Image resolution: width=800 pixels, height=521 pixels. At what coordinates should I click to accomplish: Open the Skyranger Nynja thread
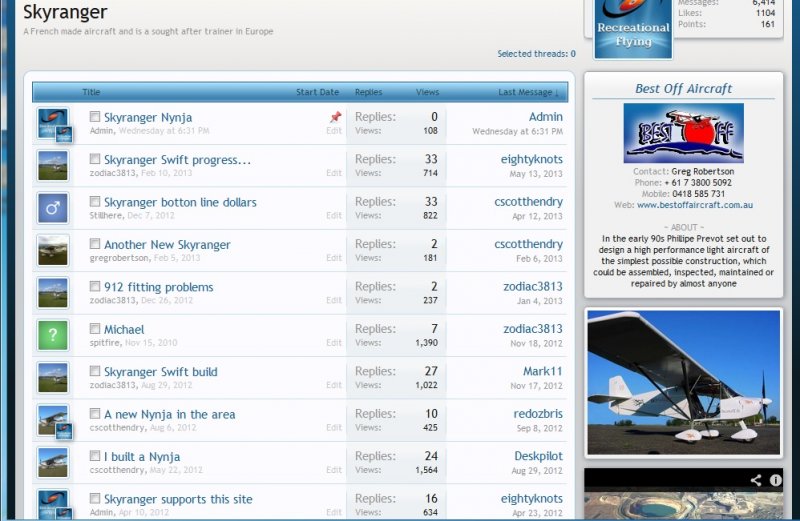148,117
